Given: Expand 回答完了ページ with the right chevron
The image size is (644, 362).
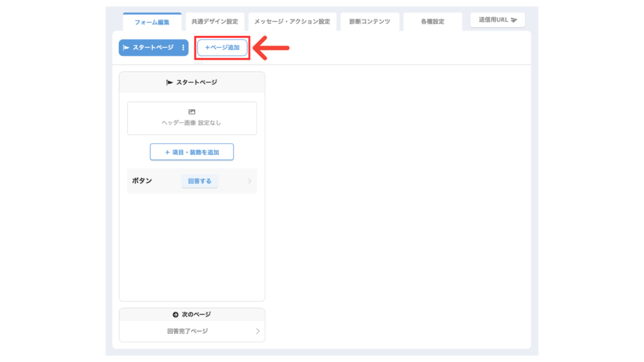Looking at the screenshot, I should pos(257,331).
